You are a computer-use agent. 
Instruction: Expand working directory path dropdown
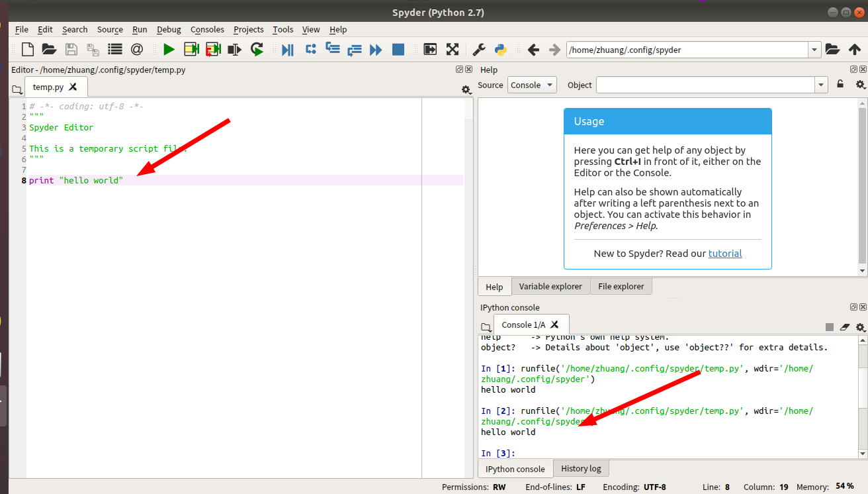pos(814,50)
